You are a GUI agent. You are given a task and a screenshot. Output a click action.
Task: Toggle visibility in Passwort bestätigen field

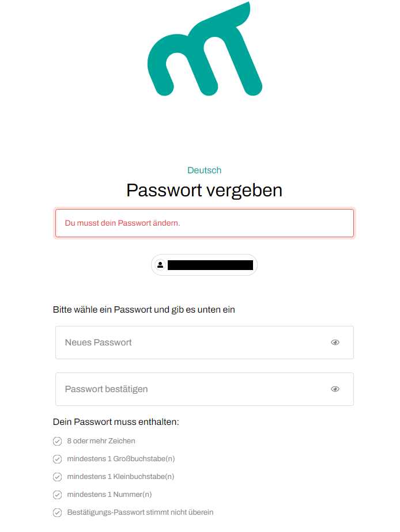coord(335,389)
